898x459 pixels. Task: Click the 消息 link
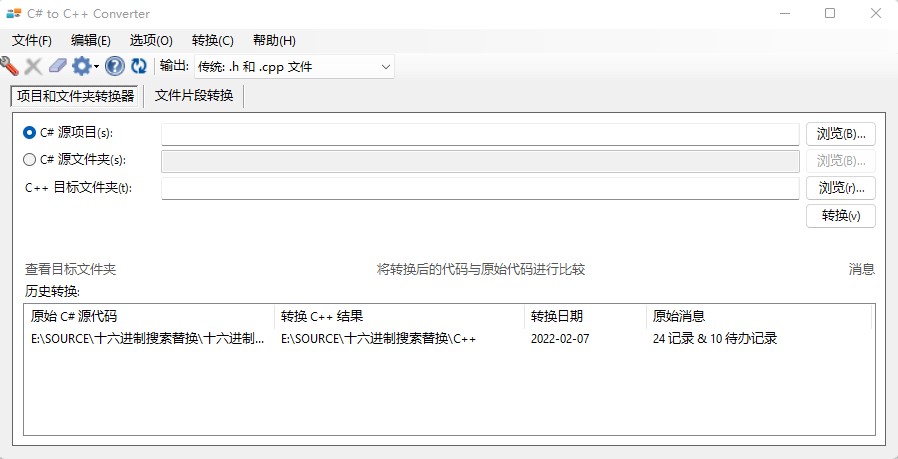click(x=862, y=269)
